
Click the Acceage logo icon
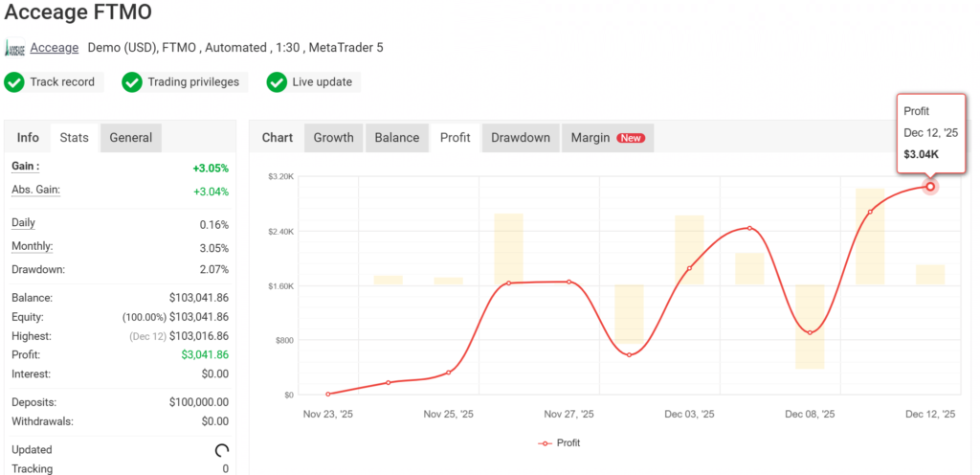click(14, 48)
